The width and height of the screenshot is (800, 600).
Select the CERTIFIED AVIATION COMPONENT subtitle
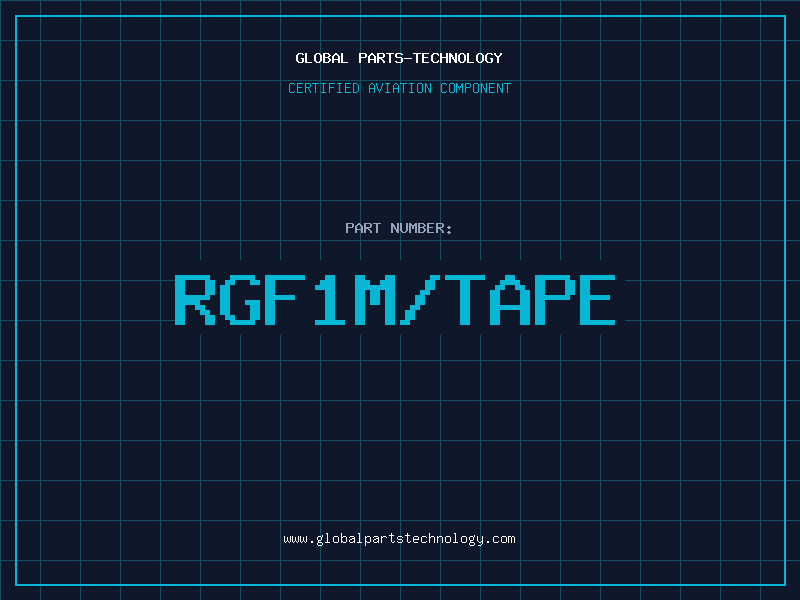pos(399,88)
